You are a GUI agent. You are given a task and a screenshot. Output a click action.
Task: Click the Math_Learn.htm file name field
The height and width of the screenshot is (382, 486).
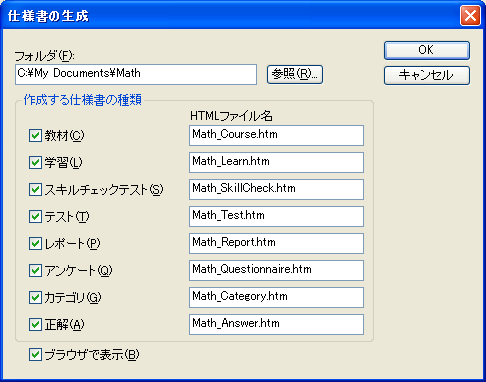[x=276, y=162]
